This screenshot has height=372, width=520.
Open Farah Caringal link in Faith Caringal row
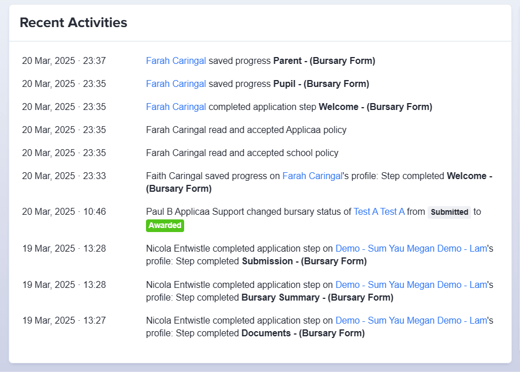coord(312,176)
